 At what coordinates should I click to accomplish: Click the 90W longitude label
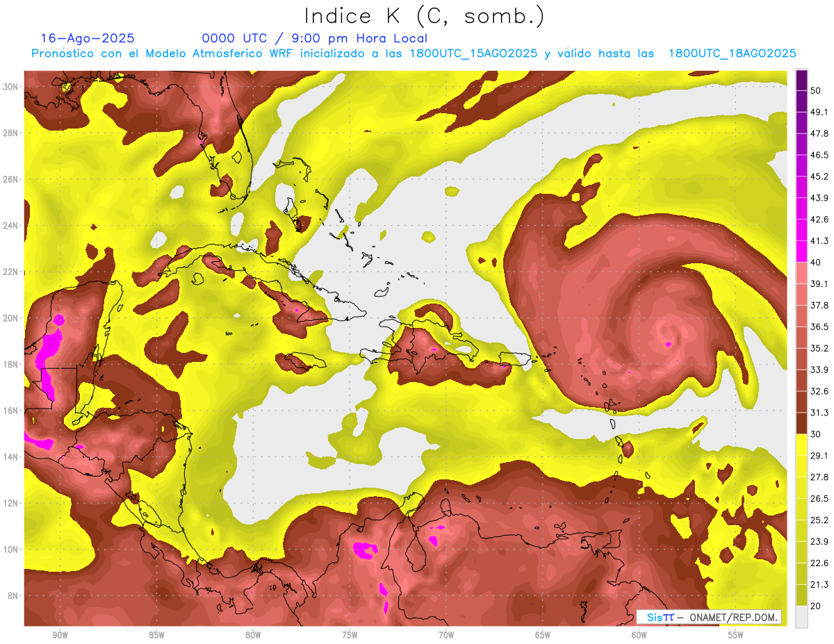pyautogui.click(x=60, y=635)
